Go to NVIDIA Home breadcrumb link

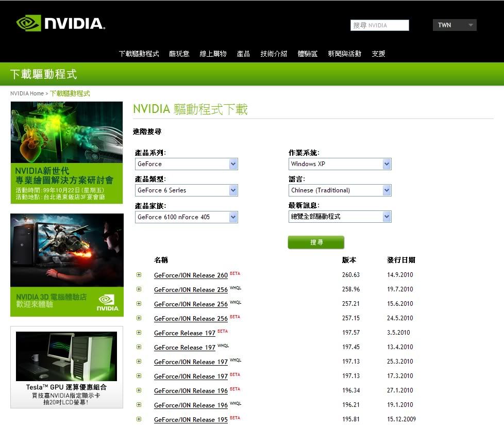[x=27, y=93]
